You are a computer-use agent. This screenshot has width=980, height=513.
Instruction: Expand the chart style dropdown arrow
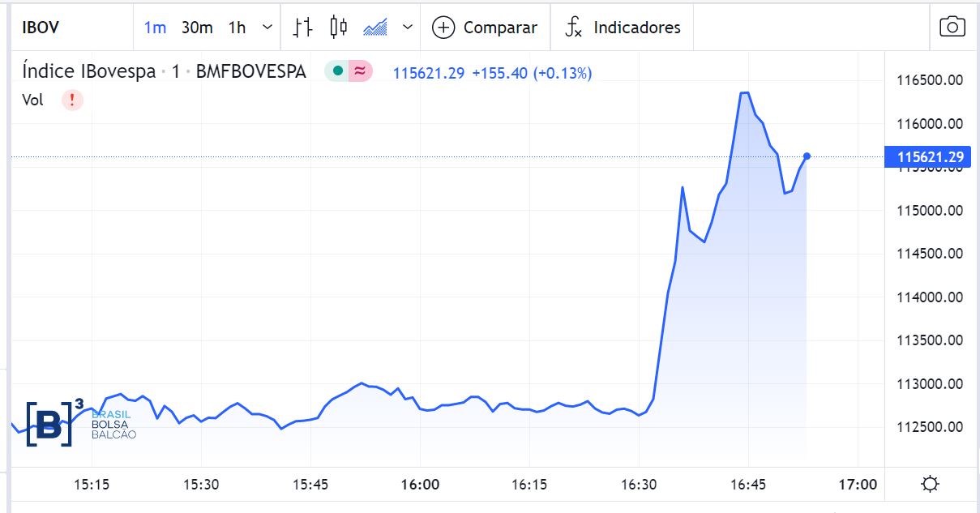pyautogui.click(x=408, y=27)
